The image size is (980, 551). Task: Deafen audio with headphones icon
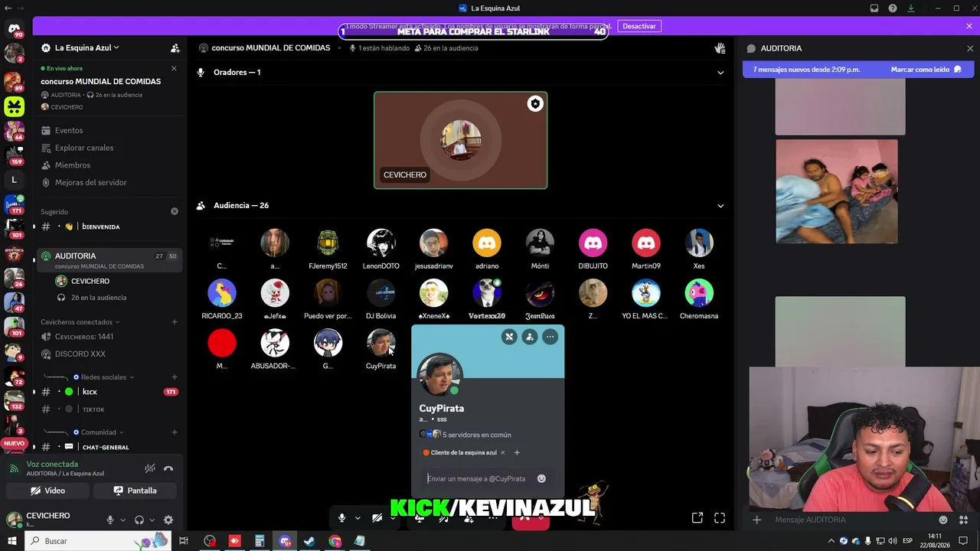(x=139, y=520)
